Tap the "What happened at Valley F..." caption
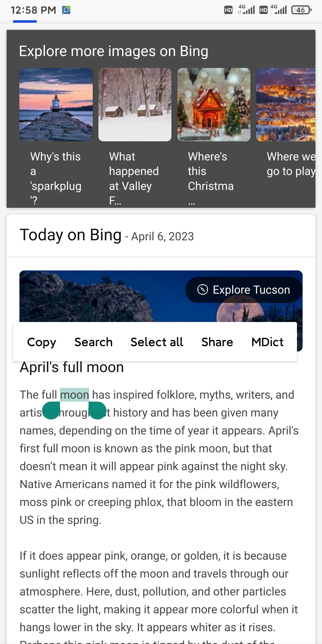Viewport: 322px width, 644px height. pos(134,178)
